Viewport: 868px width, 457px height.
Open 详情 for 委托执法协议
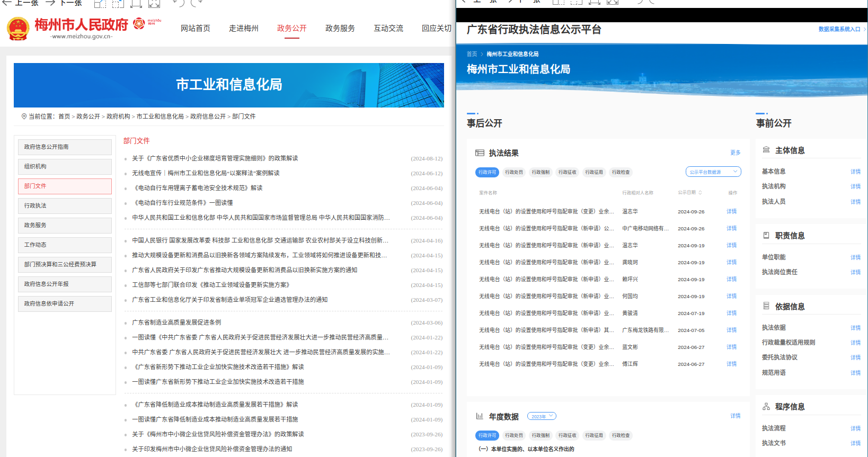coord(856,357)
